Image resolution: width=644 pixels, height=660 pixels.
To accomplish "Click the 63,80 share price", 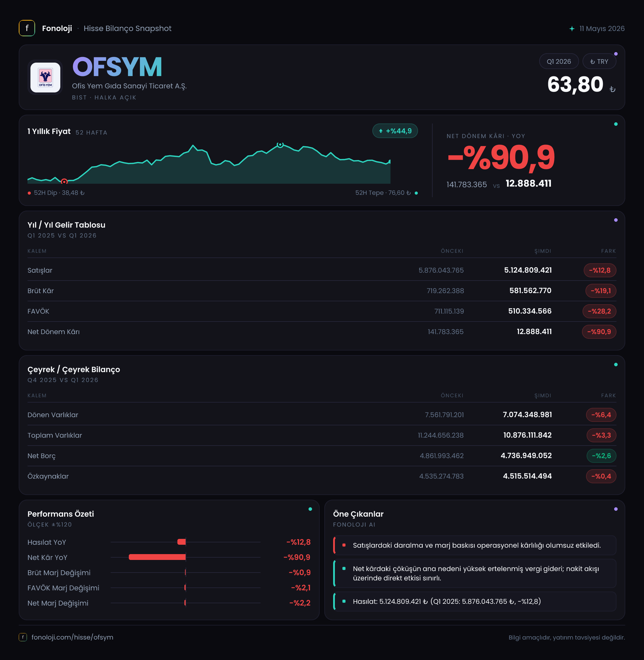I will pyautogui.click(x=575, y=84).
